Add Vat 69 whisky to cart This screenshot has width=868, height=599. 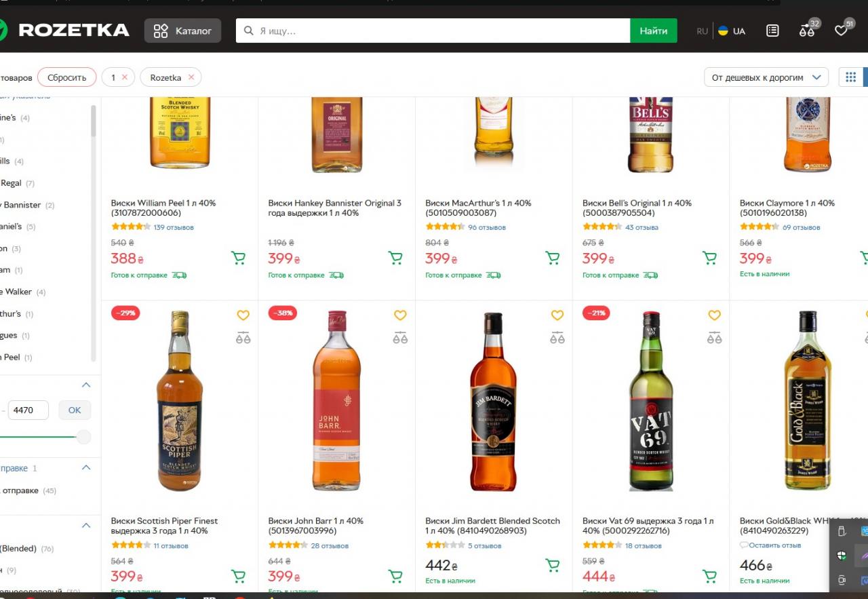click(x=710, y=576)
